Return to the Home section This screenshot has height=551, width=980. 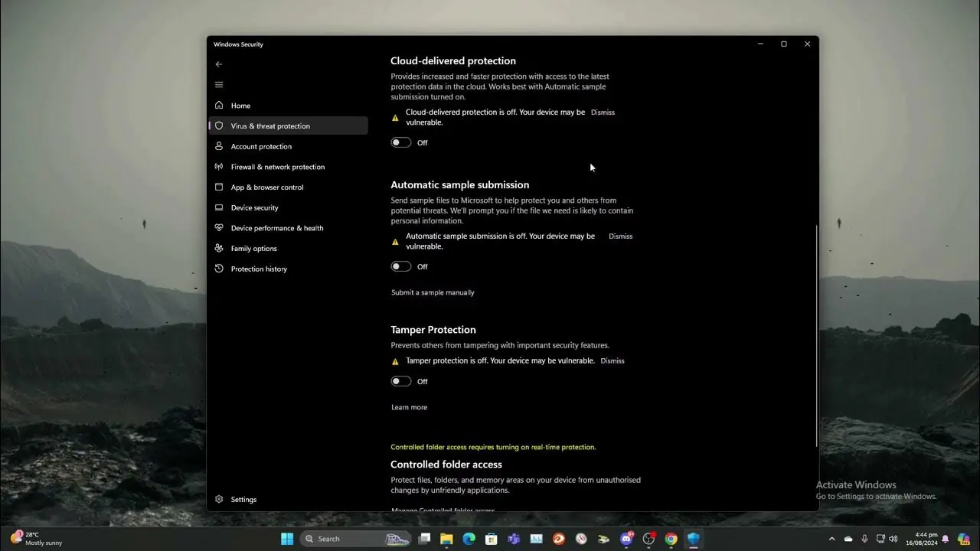point(240,105)
